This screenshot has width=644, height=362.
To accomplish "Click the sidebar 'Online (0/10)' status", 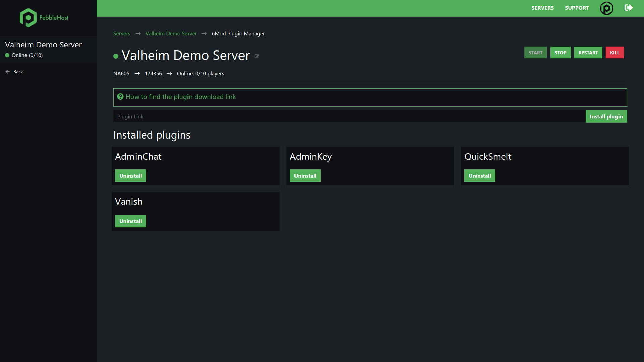I will [27, 55].
